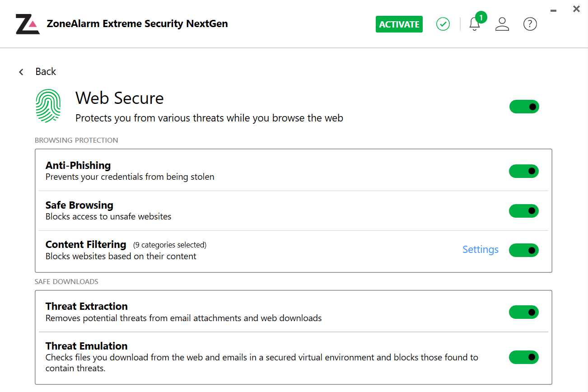Viewport: 588px width, 392px height.
Task: Click the Web Secure page title
Action: [x=120, y=98]
